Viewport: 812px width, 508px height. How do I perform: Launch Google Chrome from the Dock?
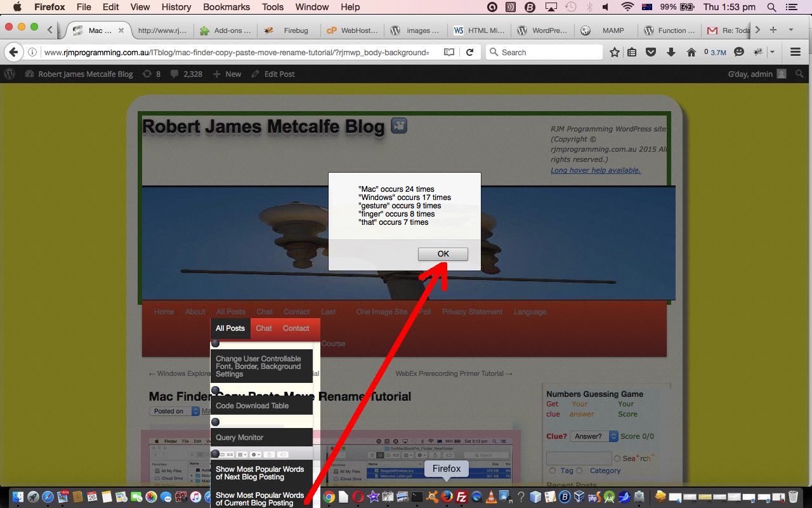pos(329,497)
